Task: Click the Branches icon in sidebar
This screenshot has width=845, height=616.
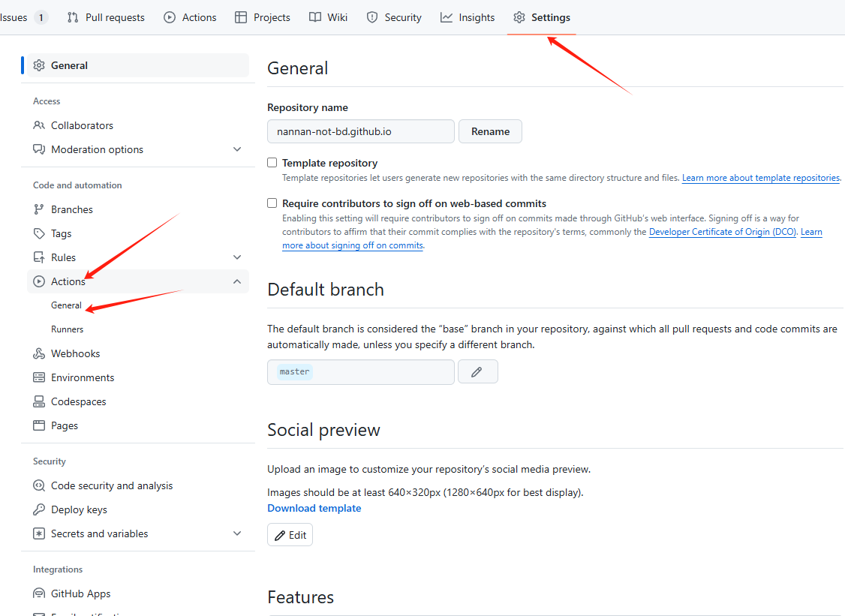Action: click(x=39, y=209)
